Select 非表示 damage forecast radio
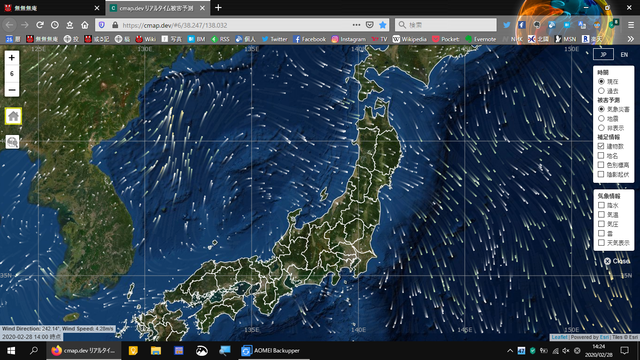This screenshot has height=360, width=640. tap(601, 128)
